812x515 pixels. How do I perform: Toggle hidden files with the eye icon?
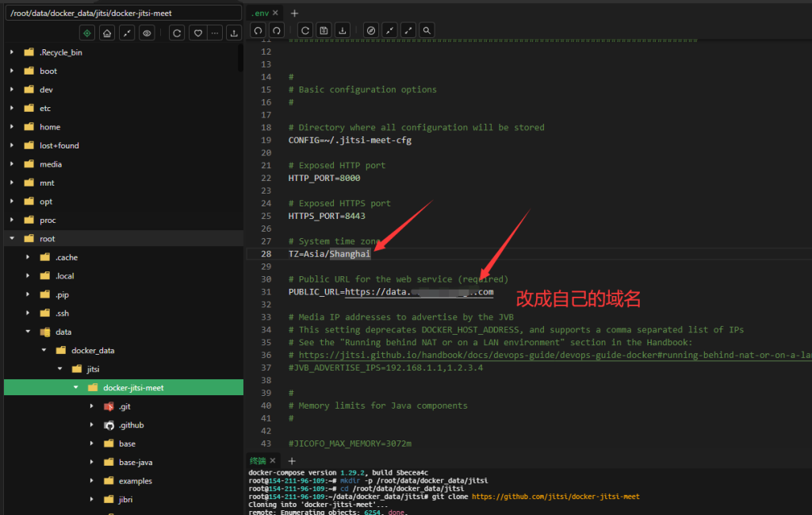coord(147,33)
